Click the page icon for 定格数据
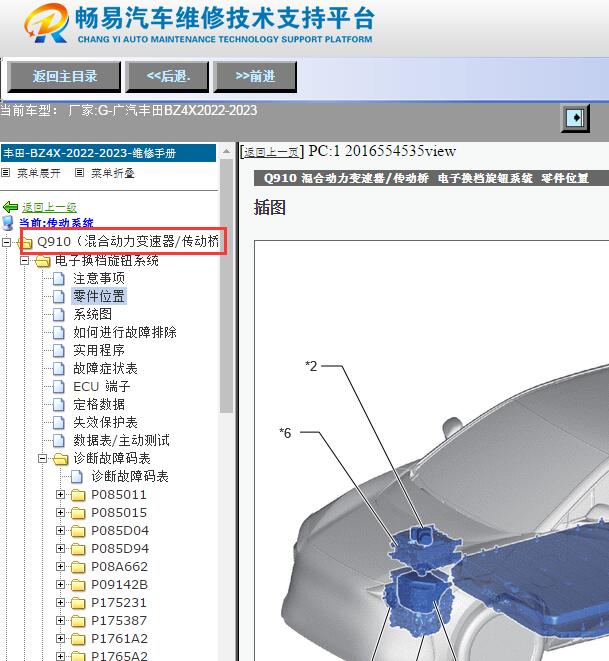 pyautogui.click(x=59, y=405)
